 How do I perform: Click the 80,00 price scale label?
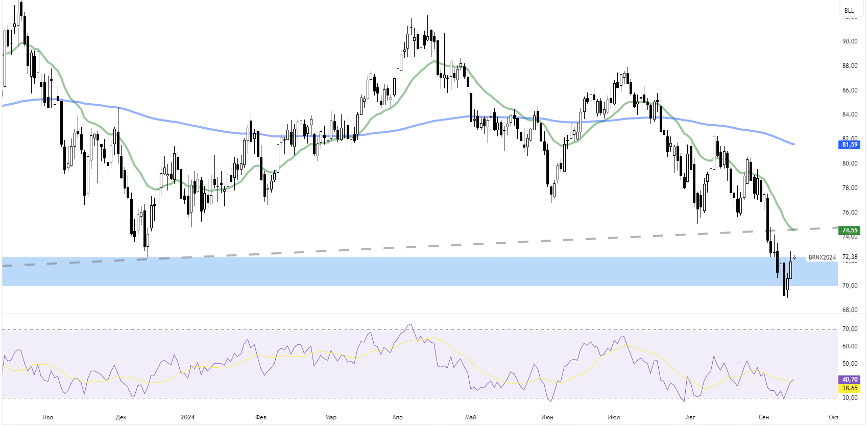[850, 163]
